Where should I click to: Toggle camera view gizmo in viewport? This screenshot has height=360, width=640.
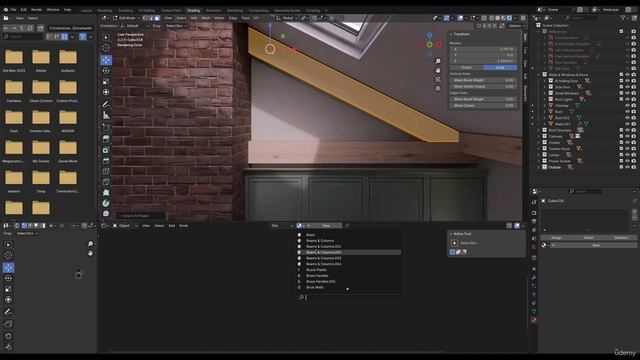point(438,79)
